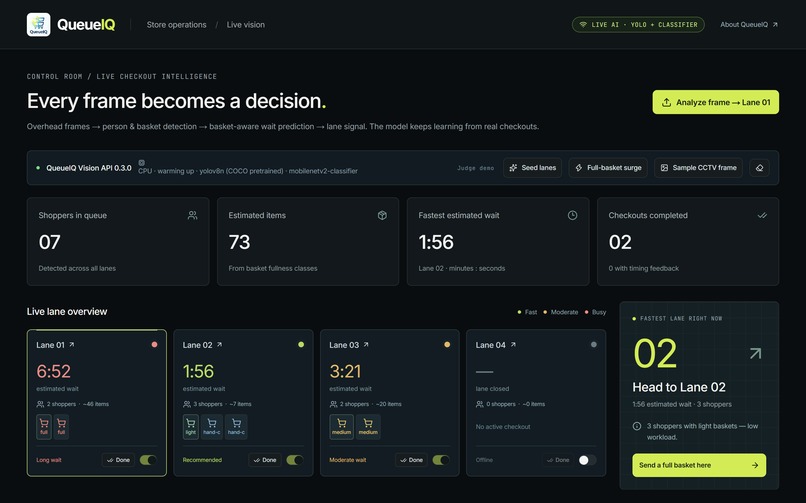Click the 73 estimated items value
806x503 pixels.
pyautogui.click(x=240, y=242)
